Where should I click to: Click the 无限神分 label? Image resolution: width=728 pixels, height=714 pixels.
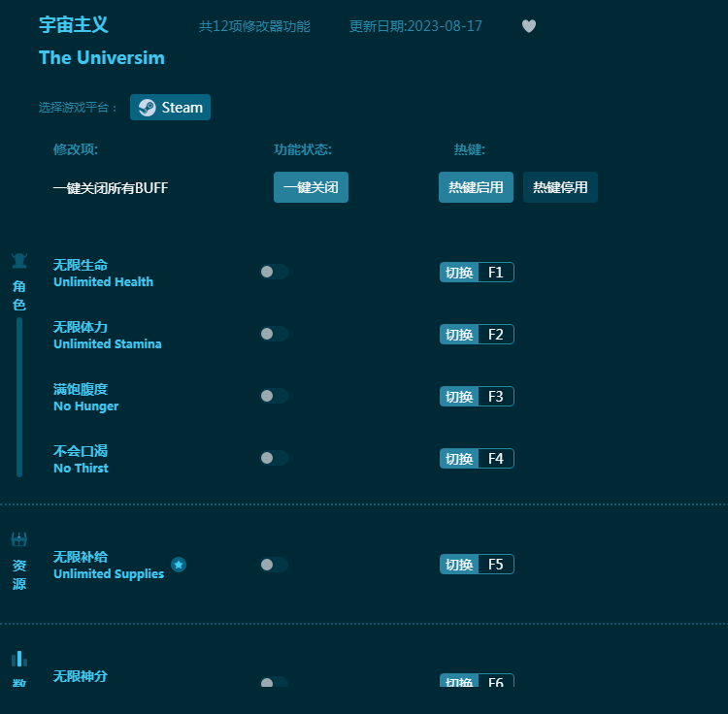pyautogui.click(x=81, y=676)
